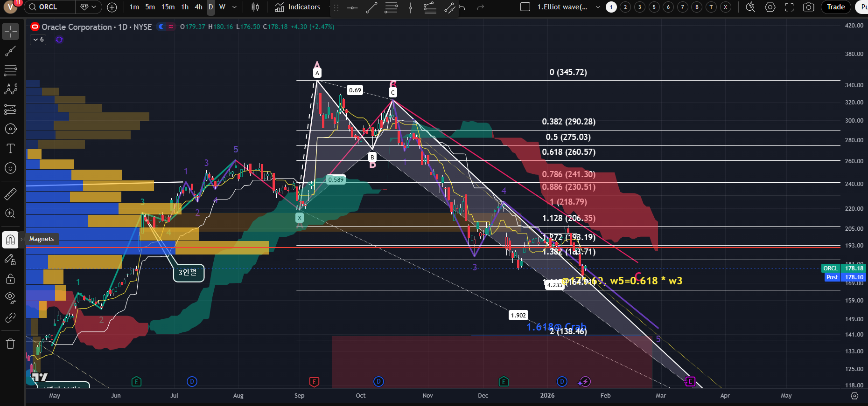
Task: Click the Zoom In magnifier tool
Action: point(10,213)
